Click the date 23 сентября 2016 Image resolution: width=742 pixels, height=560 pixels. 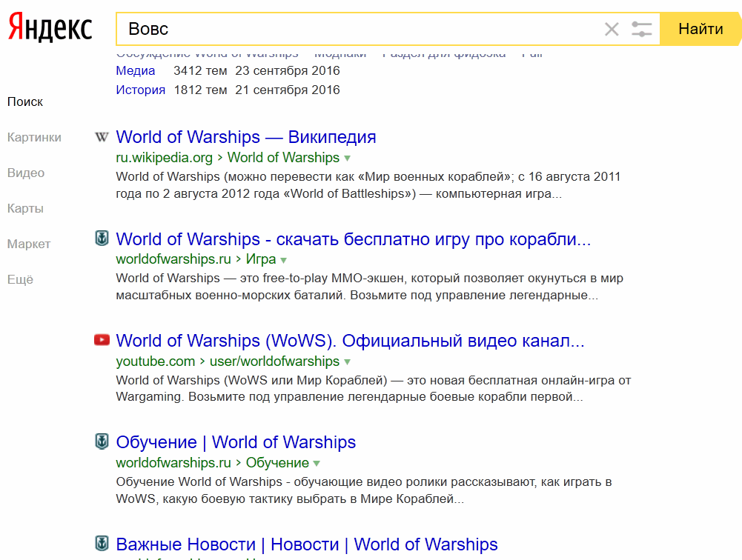[x=288, y=70]
